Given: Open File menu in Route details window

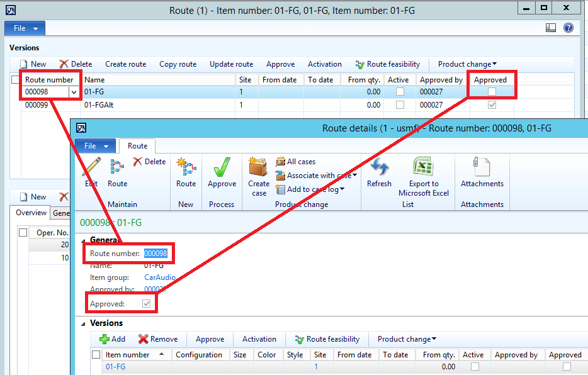Looking at the screenshot, I should pyautogui.click(x=95, y=146).
